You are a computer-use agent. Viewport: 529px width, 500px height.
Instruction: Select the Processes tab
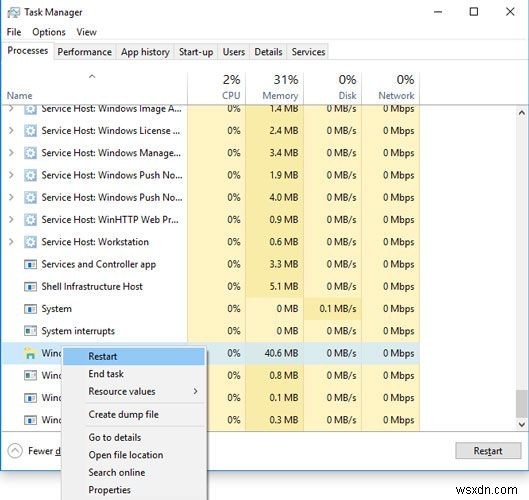[x=28, y=51]
